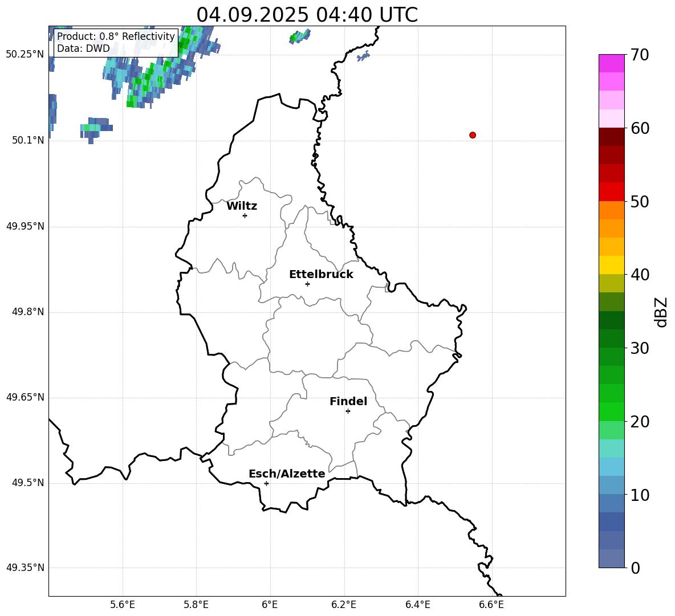Screen dimensions: 675x616
Task: Select the Wiltz city label
Action: [242, 206]
